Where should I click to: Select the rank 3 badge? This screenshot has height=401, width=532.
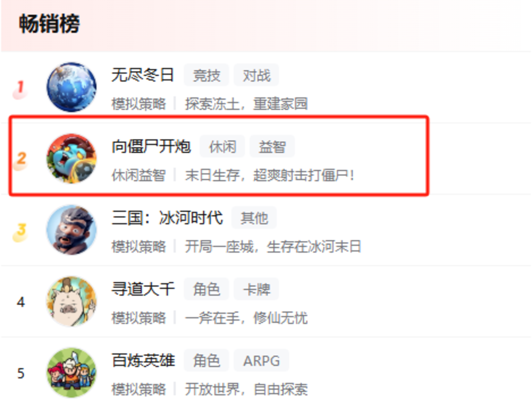(x=20, y=232)
